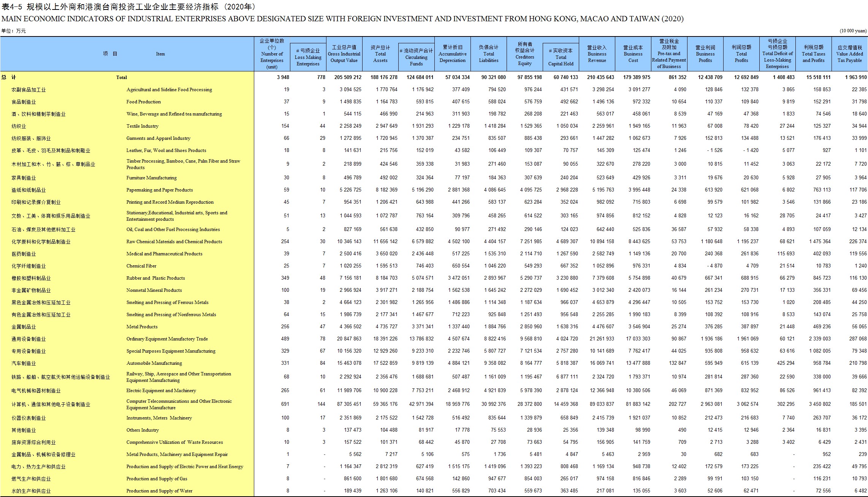Select the Number of Enterprises column header
The image size is (868, 497).
(272, 54)
